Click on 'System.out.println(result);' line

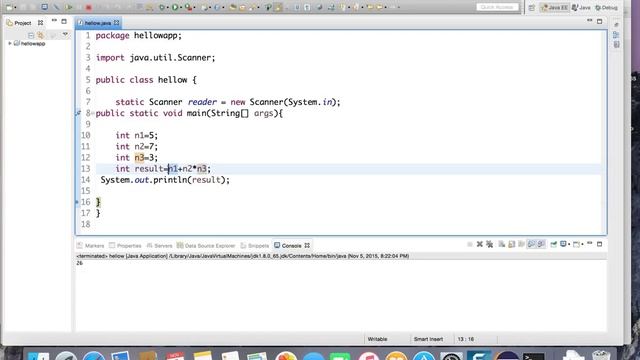click(165, 180)
